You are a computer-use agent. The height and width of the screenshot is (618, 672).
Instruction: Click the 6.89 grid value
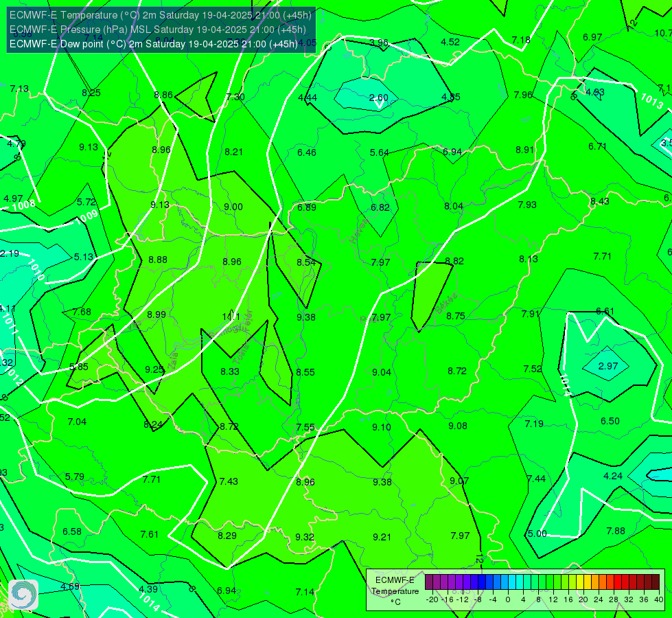click(307, 207)
